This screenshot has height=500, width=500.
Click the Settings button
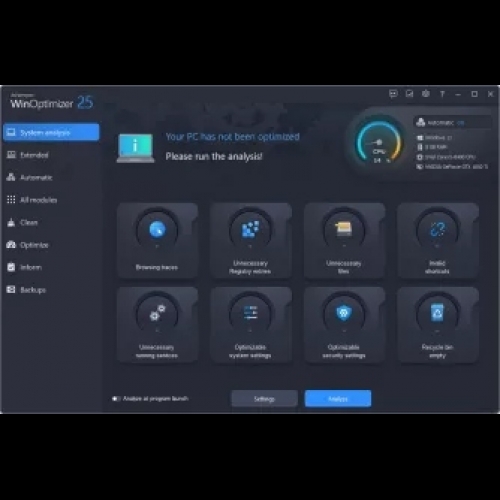[x=264, y=399]
